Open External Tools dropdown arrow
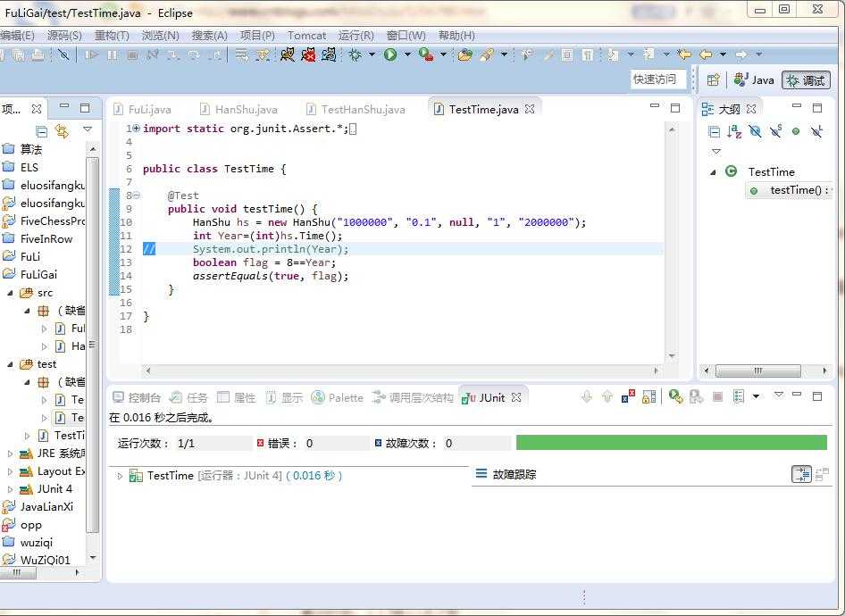The image size is (845, 616). [443, 54]
